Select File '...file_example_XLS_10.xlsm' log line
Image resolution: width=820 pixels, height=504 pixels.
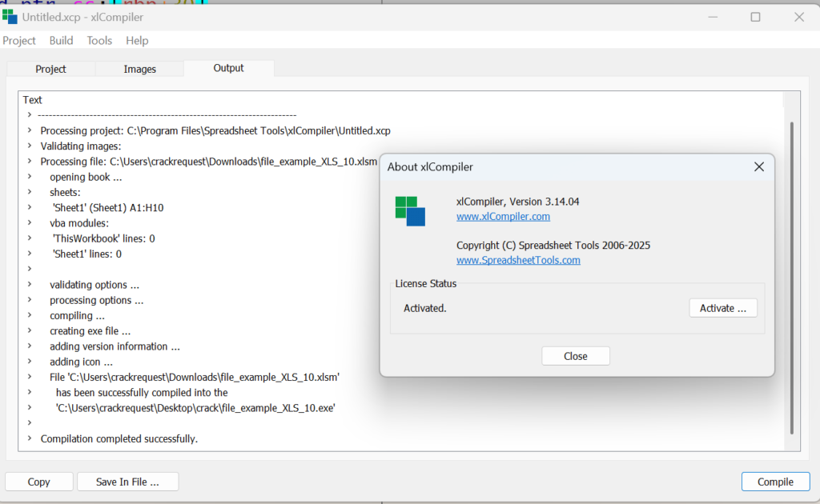tap(195, 377)
